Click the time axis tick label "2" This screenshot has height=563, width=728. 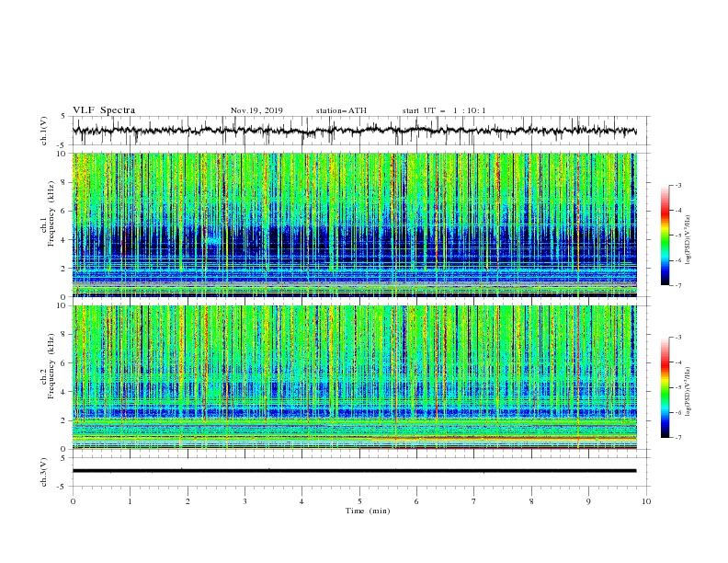188,501
